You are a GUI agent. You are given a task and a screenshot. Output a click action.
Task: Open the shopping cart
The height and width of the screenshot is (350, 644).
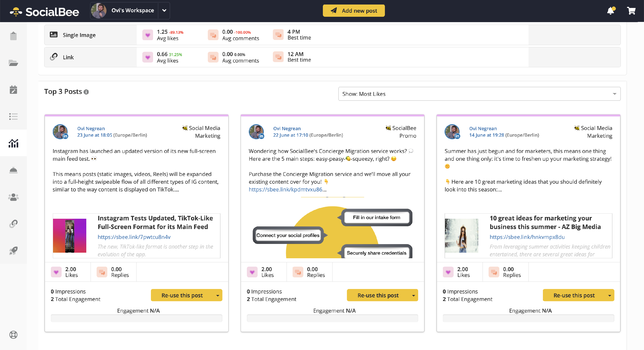631,11
